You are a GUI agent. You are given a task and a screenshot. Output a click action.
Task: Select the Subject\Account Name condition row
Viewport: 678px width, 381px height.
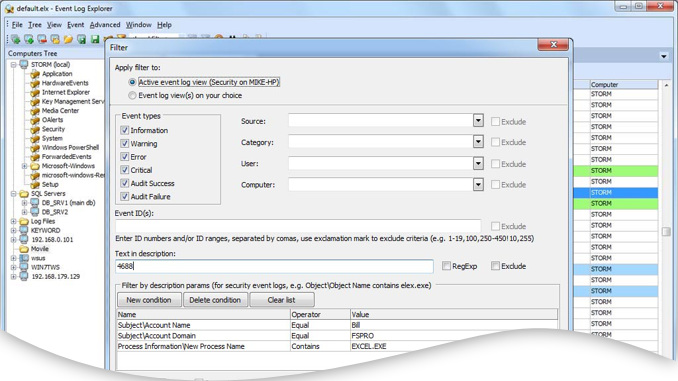[337, 325]
